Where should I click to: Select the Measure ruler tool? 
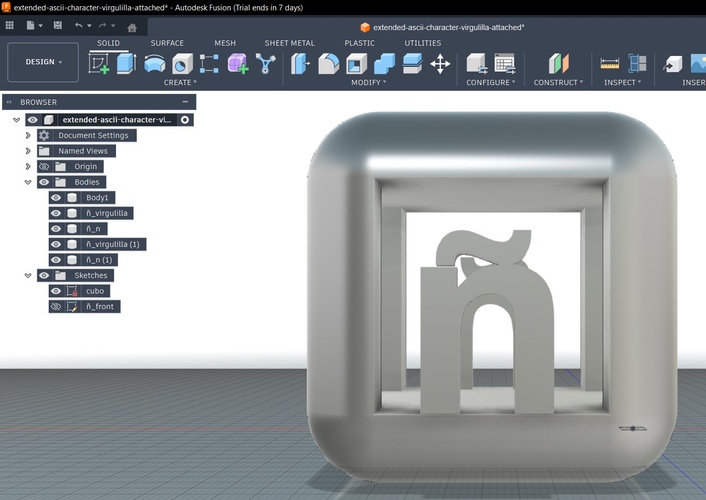(610, 64)
